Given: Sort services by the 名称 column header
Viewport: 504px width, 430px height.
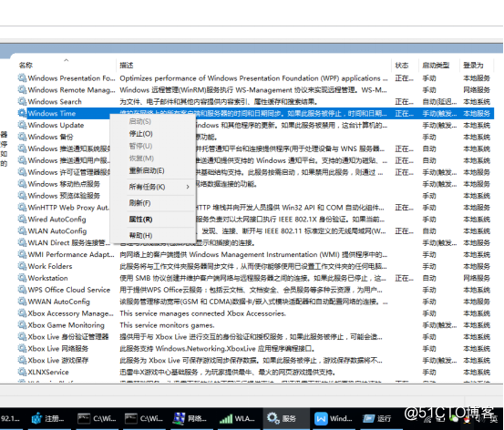Looking at the screenshot, I should click(26, 66).
